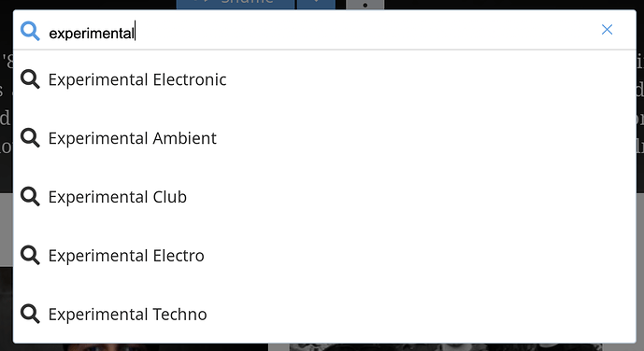The width and height of the screenshot is (644, 351).
Task: Open the gray more-options dot button
Action: coord(365,5)
